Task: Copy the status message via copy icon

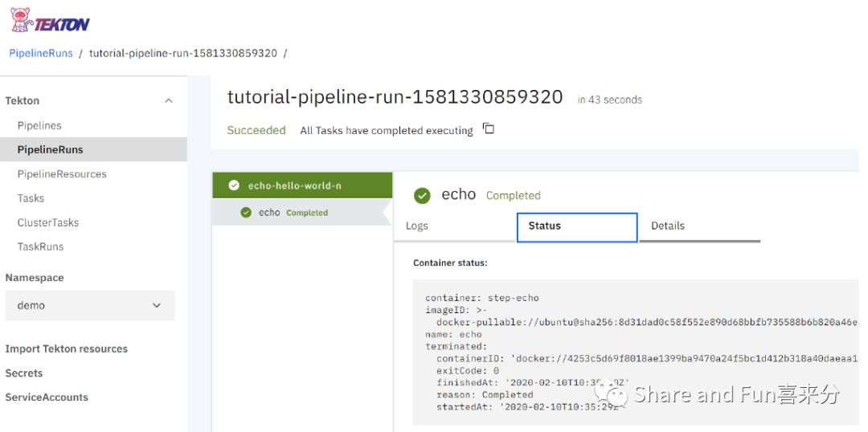Action: point(488,129)
